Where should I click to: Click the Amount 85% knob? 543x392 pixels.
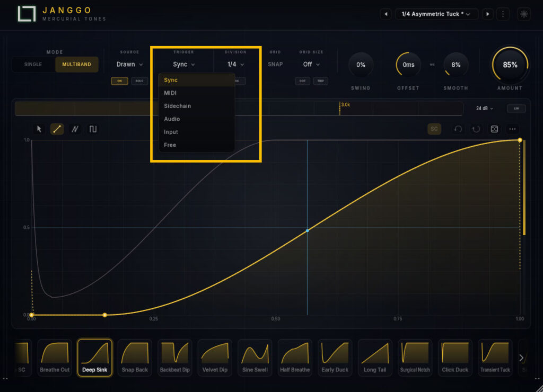coord(510,65)
